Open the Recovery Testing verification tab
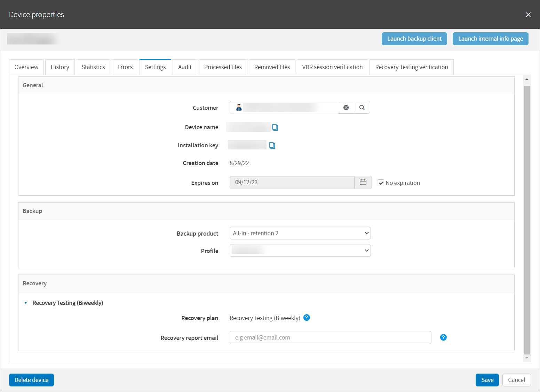 (411, 67)
